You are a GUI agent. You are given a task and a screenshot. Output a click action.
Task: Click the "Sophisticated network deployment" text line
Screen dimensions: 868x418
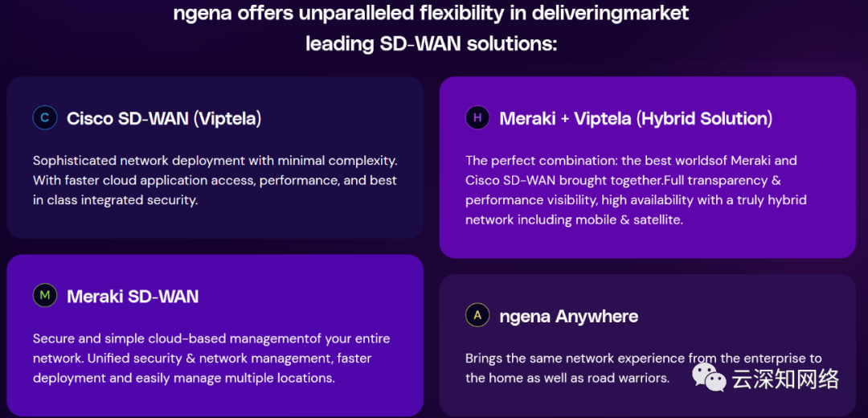[x=215, y=161]
